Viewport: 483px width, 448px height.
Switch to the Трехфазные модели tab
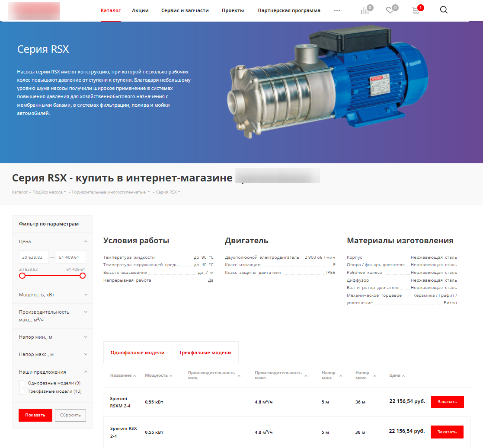click(x=205, y=353)
